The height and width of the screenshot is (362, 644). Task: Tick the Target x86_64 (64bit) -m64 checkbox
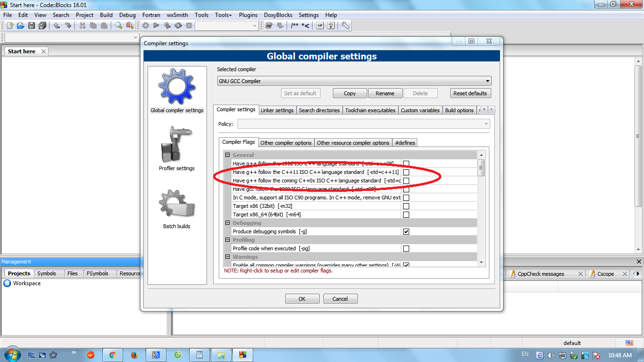tap(406, 214)
